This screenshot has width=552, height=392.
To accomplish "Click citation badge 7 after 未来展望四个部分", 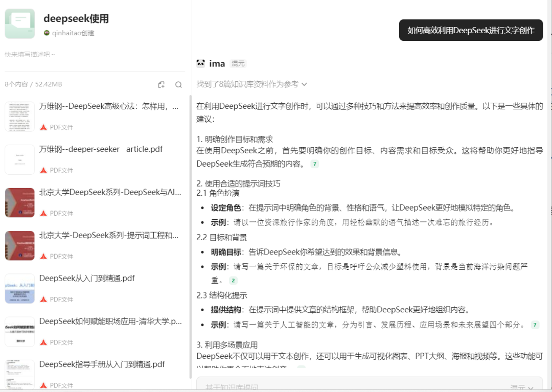I will point(535,325).
